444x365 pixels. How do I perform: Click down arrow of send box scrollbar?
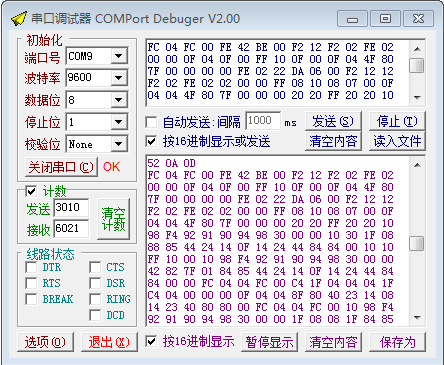tap(417, 98)
